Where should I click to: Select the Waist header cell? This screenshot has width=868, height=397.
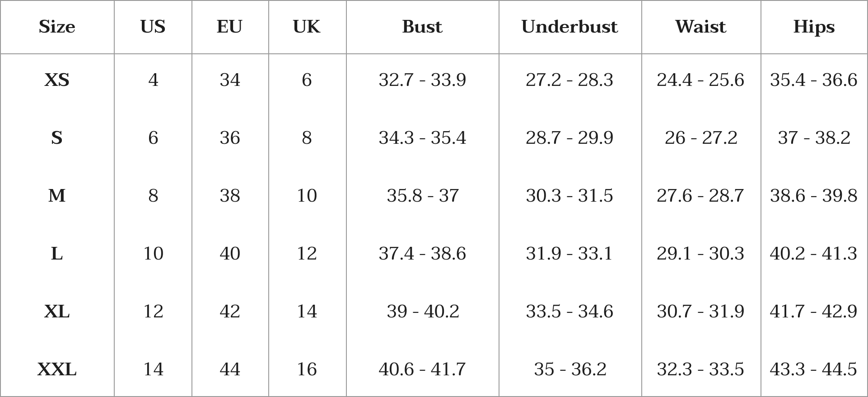[x=700, y=27]
